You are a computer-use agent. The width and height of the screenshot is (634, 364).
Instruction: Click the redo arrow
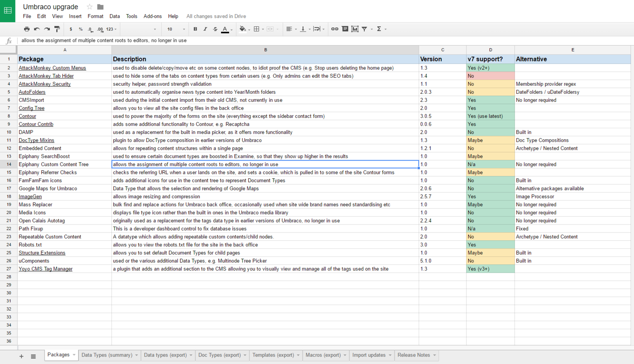(x=47, y=29)
